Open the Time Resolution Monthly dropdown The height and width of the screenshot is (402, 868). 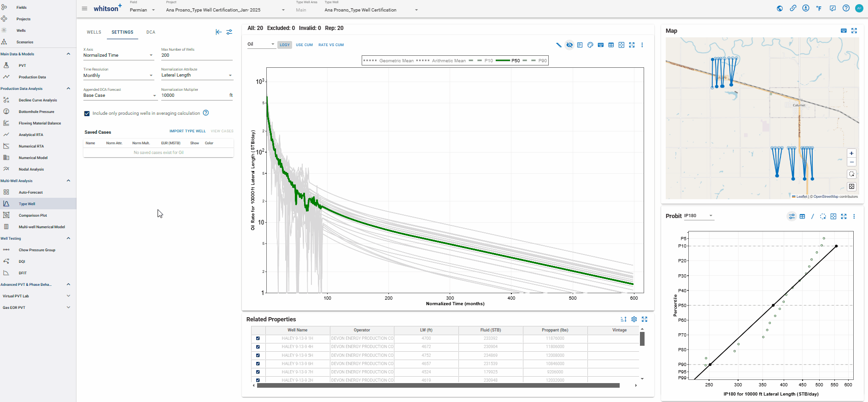(x=118, y=76)
